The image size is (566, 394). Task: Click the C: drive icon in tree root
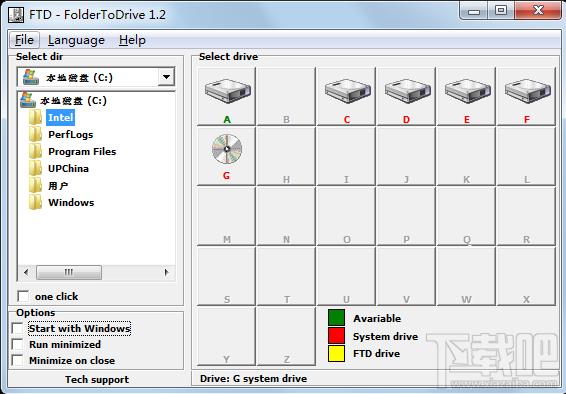(x=28, y=100)
